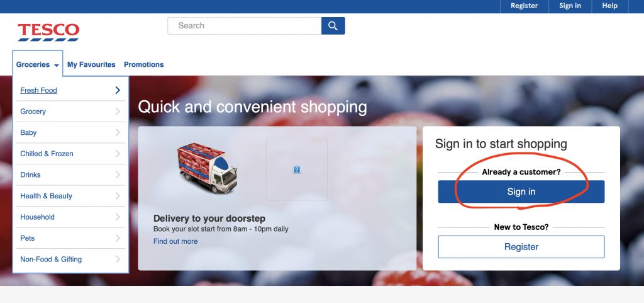This screenshot has height=303, width=644.
Task: Click the delivery truck image
Action: pyautogui.click(x=207, y=168)
